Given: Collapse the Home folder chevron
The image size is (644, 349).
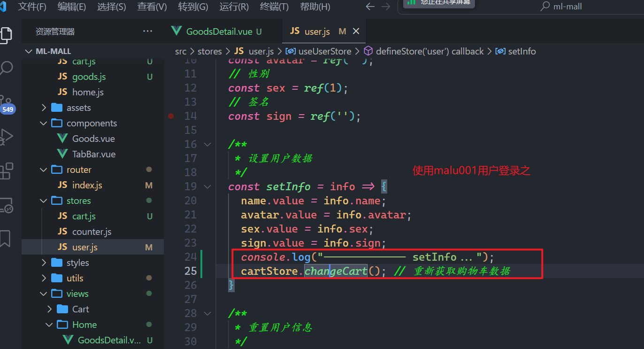Looking at the screenshot, I should [50, 325].
